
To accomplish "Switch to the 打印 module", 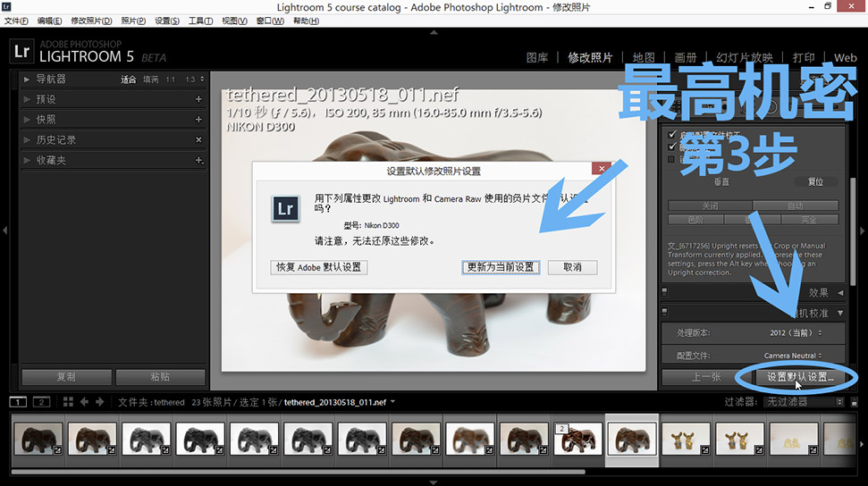I will coord(804,57).
